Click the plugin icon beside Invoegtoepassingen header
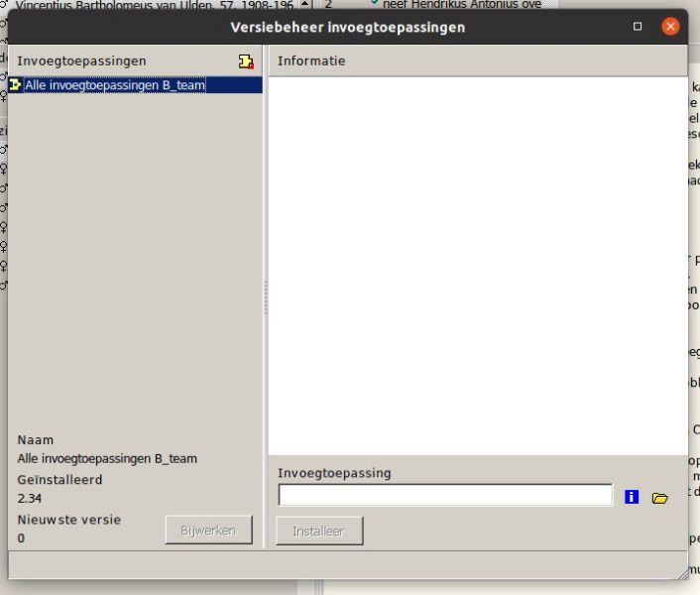 [x=246, y=61]
